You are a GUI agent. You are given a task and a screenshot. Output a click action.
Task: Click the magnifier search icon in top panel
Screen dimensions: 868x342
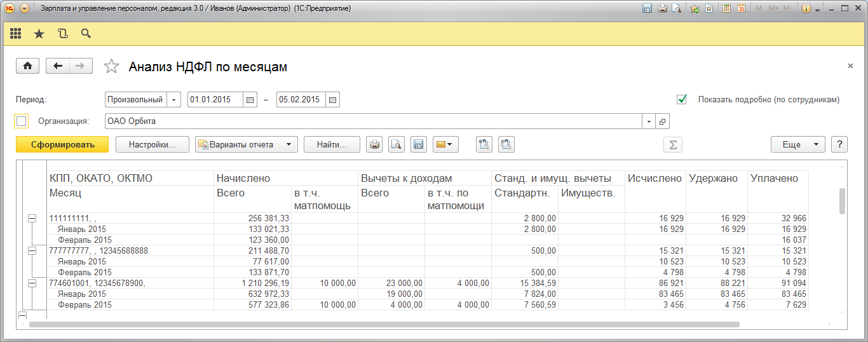(86, 34)
